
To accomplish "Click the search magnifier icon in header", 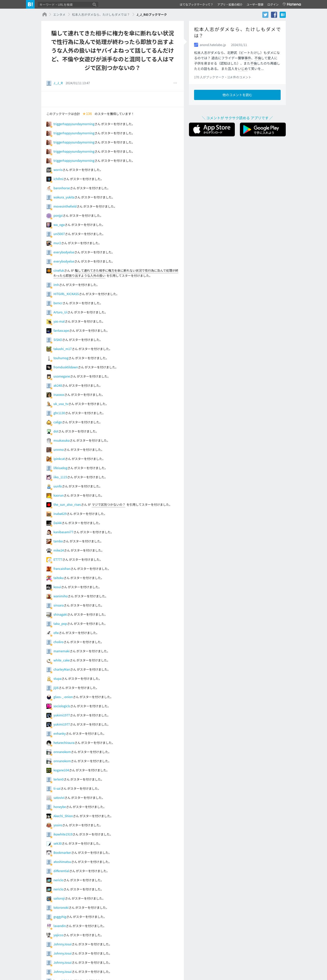I will 94,5.
